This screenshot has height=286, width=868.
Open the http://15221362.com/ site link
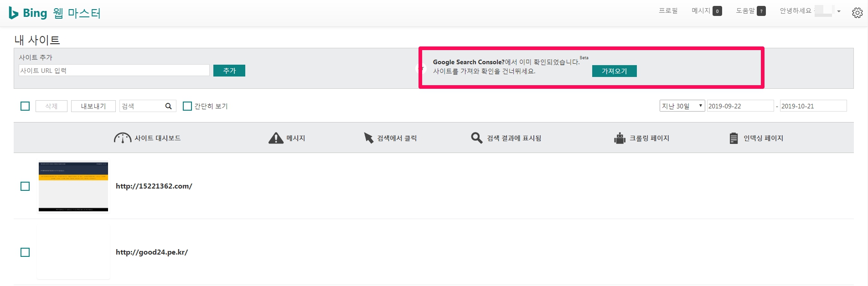[154, 186]
